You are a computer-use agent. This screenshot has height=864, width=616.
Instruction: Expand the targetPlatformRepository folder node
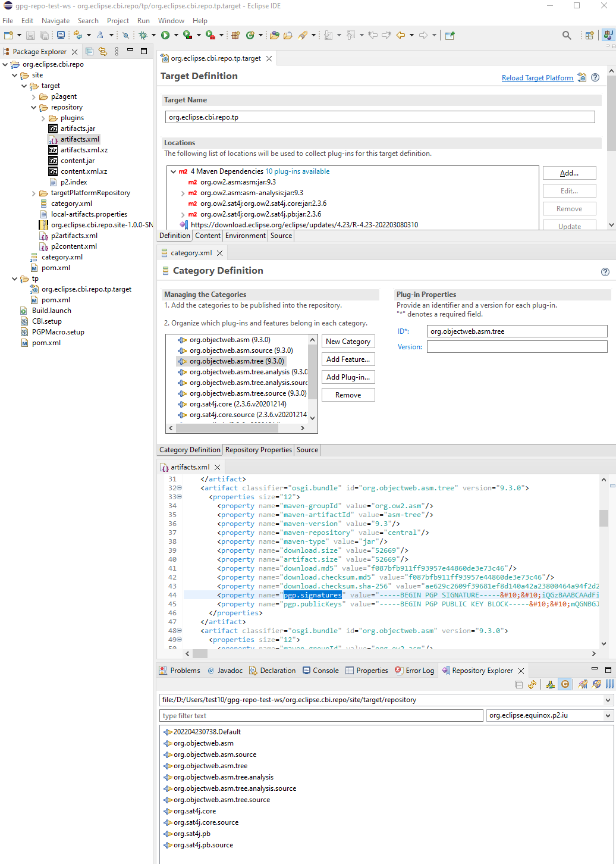click(x=34, y=193)
